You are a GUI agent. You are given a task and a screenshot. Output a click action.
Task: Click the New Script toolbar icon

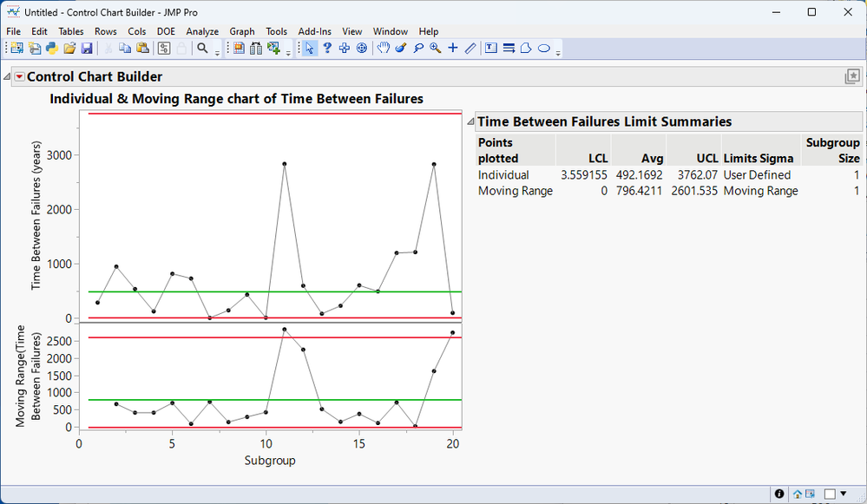[x=35, y=48]
